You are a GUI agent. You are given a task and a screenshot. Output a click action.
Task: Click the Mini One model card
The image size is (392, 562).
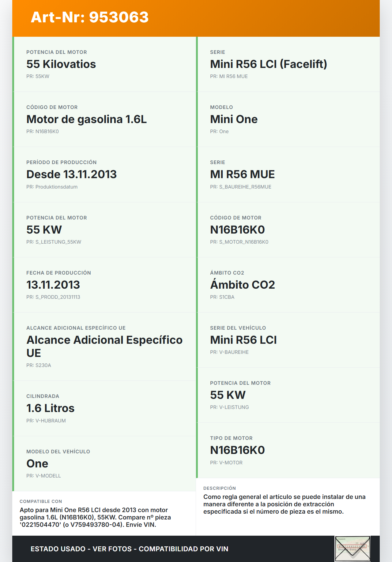click(288, 119)
